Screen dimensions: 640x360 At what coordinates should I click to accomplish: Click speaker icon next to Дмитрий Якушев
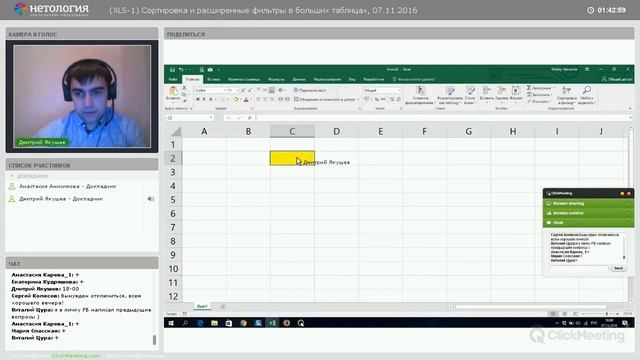(x=151, y=199)
